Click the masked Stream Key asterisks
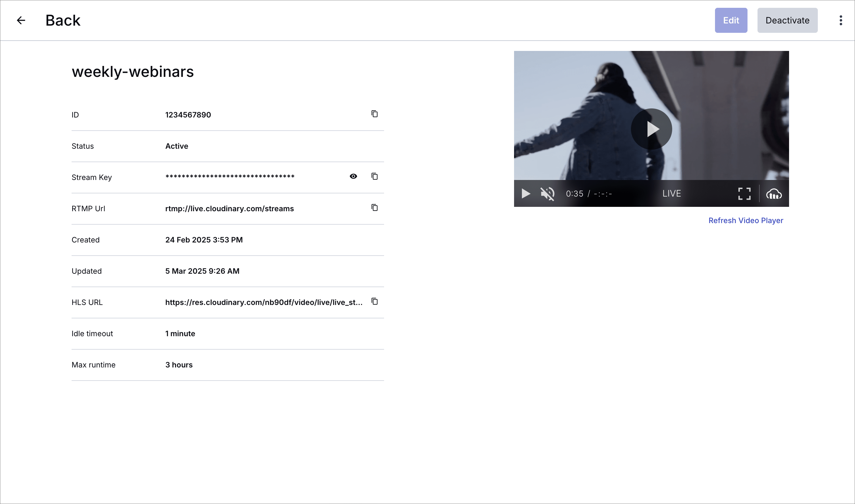This screenshot has height=504, width=855. 230,177
